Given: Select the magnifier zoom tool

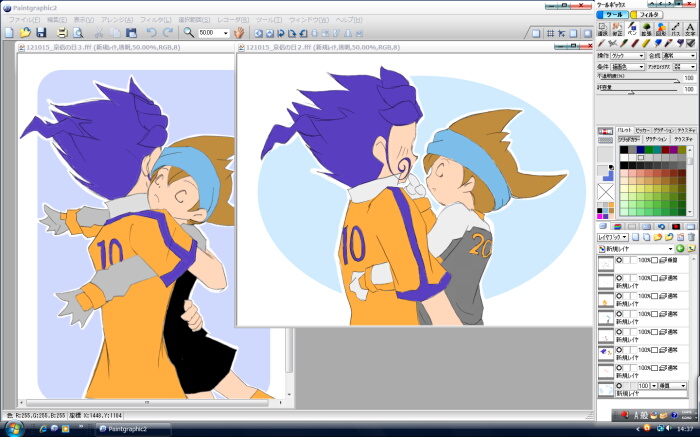Looking at the screenshot, I should pos(189,33).
